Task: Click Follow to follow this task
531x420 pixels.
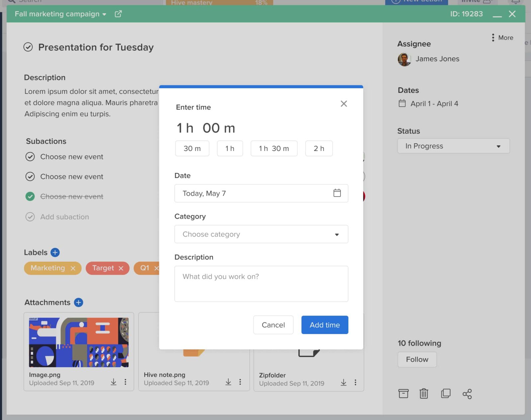Action: pos(417,359)
